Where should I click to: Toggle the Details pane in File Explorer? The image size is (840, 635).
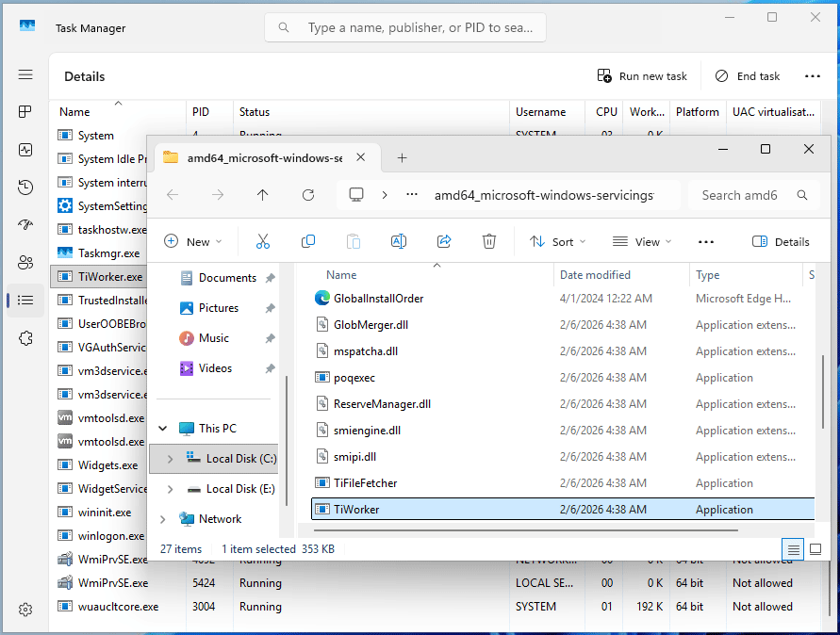point(781,241)
